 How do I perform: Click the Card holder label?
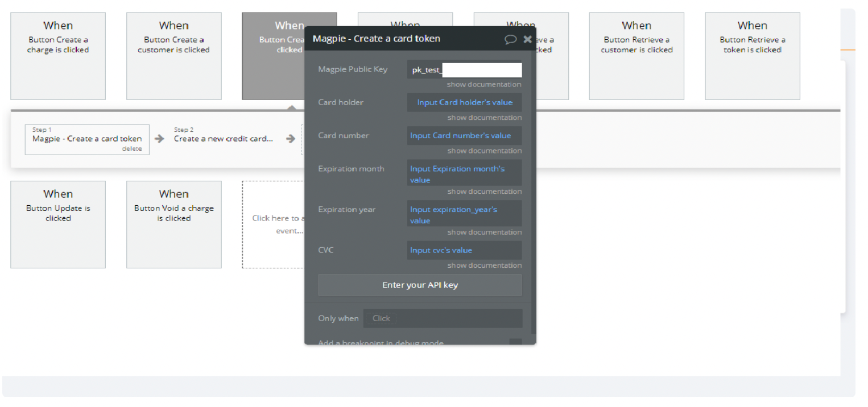pos(341,103)
